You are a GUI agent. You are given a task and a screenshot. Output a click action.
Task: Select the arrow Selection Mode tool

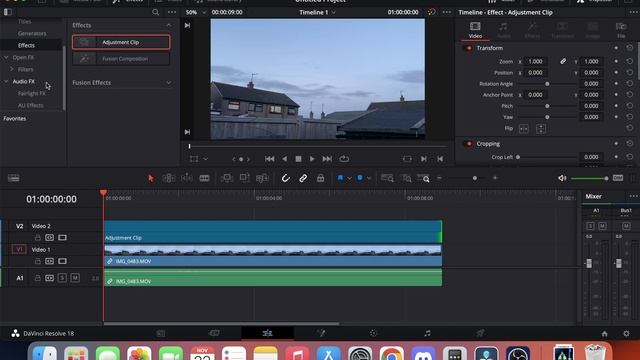(x=151, y=178)
